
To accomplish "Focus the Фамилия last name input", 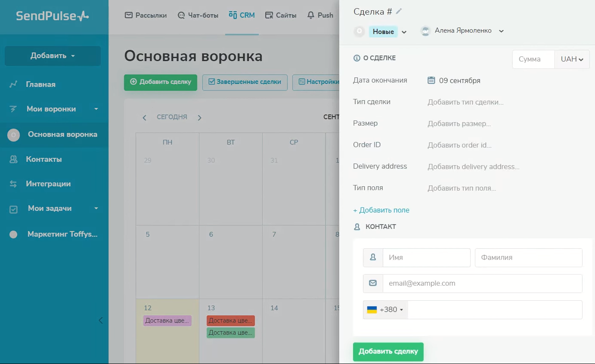I will coord(528,258).
